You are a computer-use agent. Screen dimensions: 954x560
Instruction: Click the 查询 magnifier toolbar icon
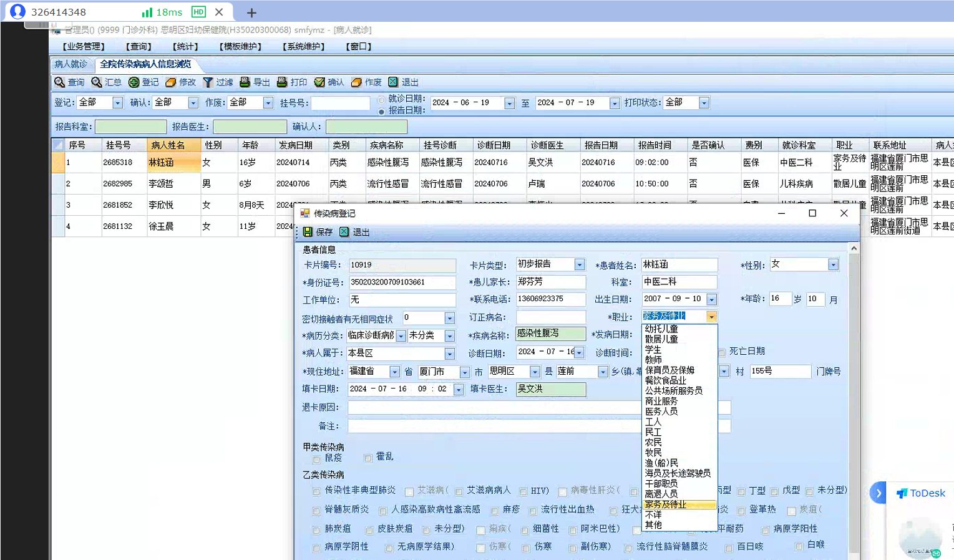tap(60, 82)
